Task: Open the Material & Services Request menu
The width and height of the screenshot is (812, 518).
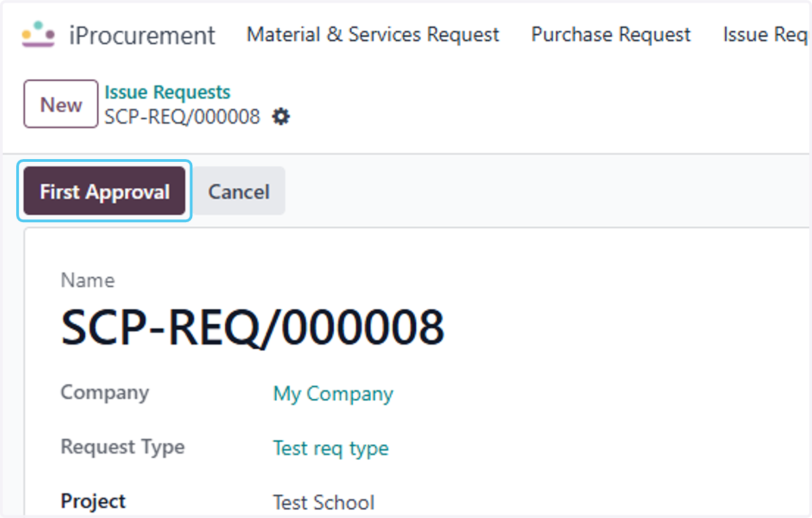Action: [373, 35]
